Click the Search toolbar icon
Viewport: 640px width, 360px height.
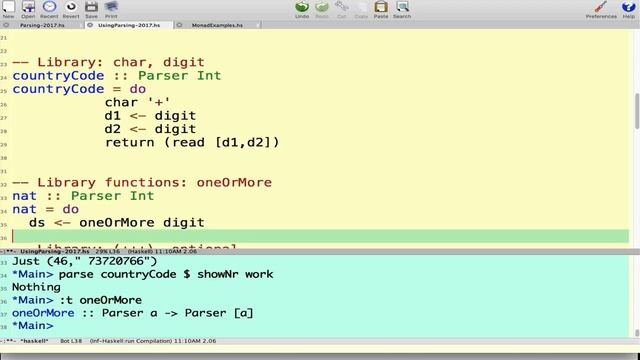[402, 9]
